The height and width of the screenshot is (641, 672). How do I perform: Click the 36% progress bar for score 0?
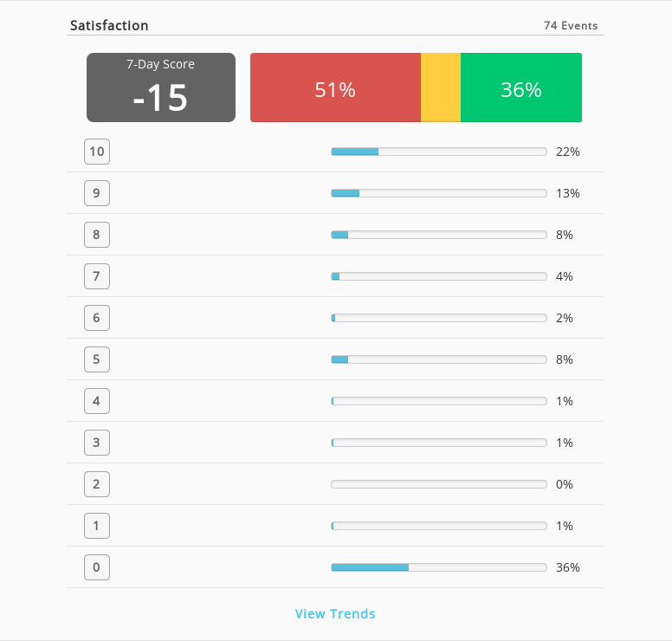tap(439, 567)
